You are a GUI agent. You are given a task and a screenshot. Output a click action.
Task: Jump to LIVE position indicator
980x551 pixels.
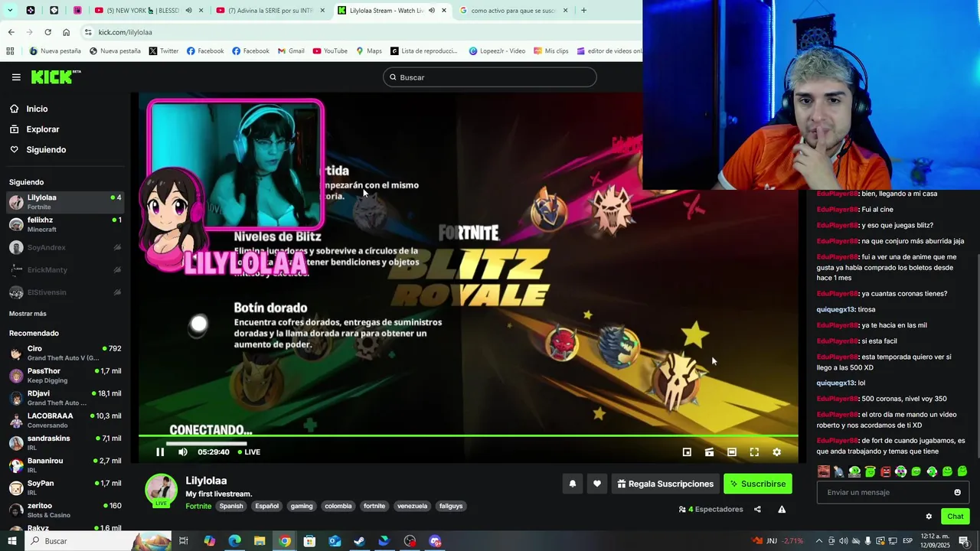point(249,452)
